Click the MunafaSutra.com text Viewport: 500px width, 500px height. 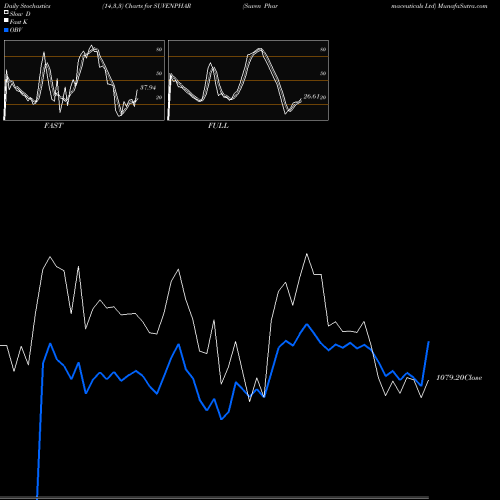(x=463, y=6)
